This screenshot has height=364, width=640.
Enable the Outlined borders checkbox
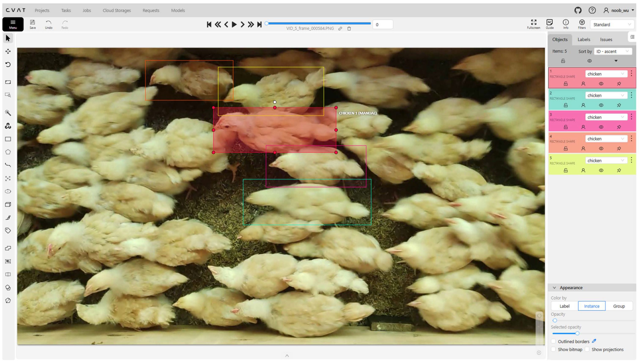pyautogui.click(x=553, y=341)
